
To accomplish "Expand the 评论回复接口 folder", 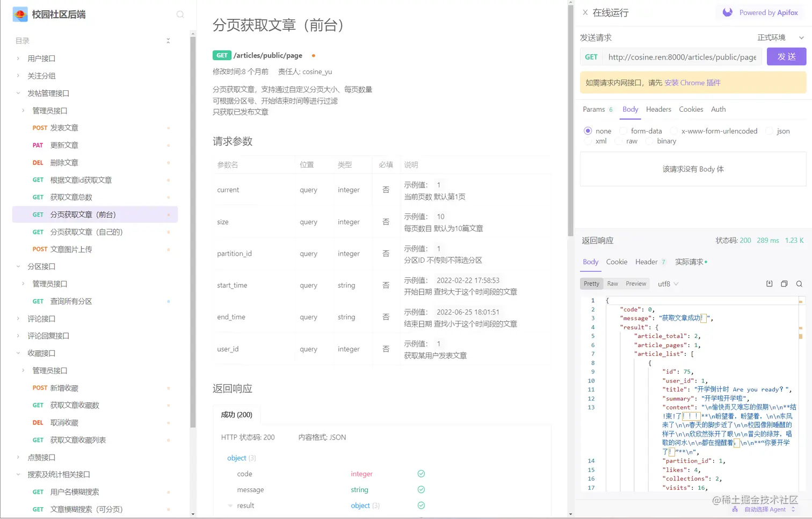I will tap(18, 336).
